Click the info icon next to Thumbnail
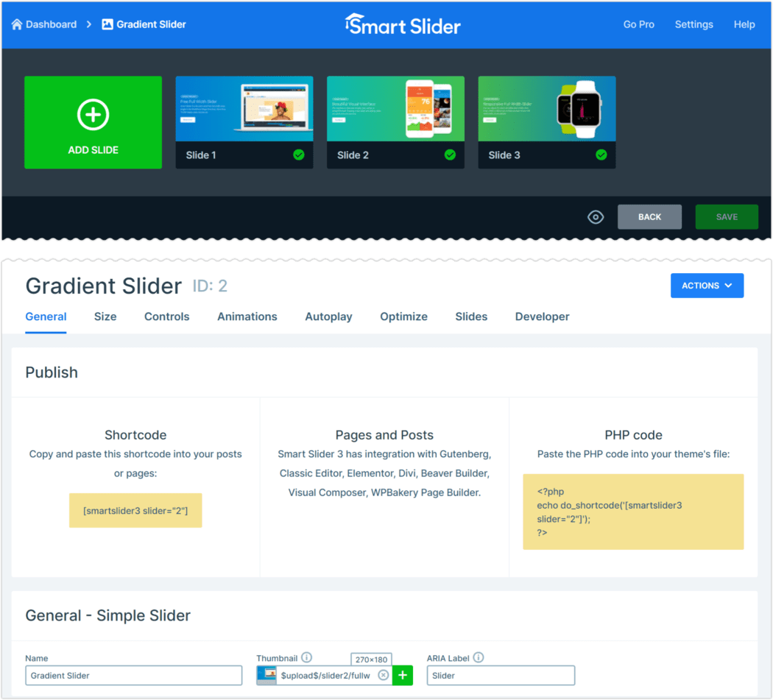The height and width of the screenshot is (700, 773). (x=307, y=657)
